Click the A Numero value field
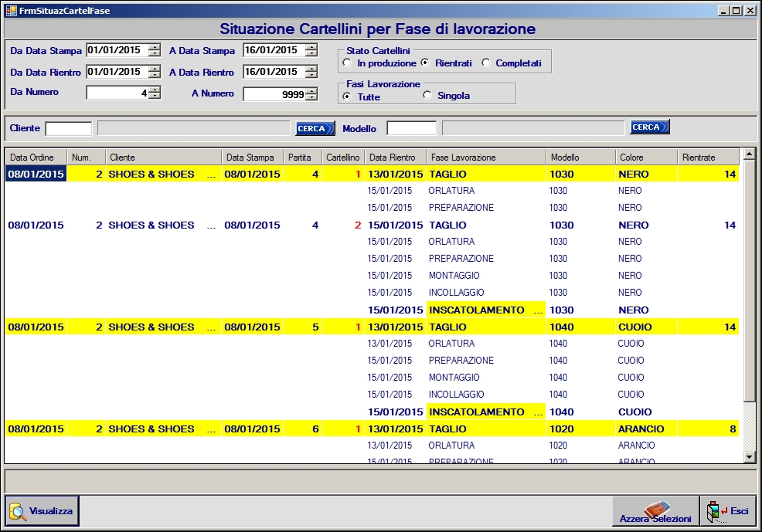762x532 pixels. point(274,94)
